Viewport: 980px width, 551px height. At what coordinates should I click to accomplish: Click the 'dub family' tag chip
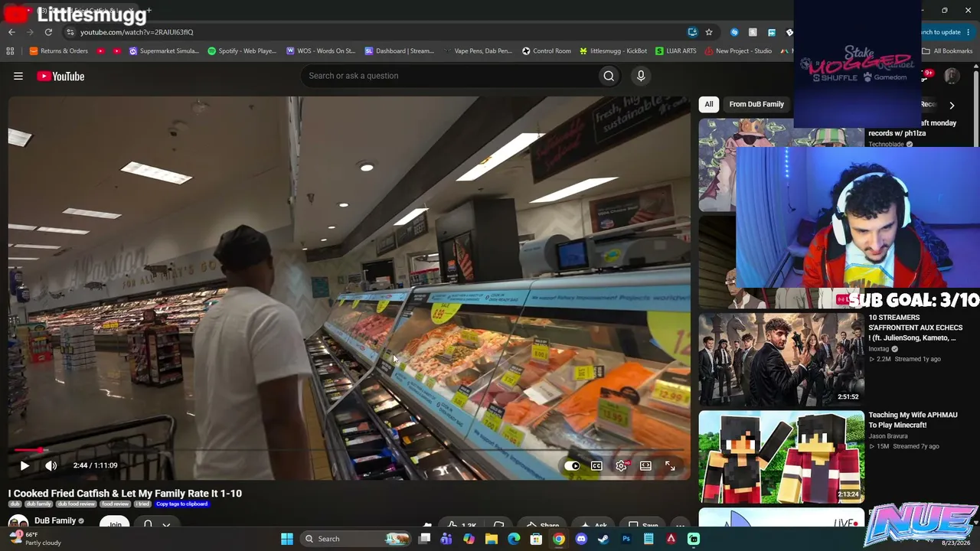tap(38, 504)
